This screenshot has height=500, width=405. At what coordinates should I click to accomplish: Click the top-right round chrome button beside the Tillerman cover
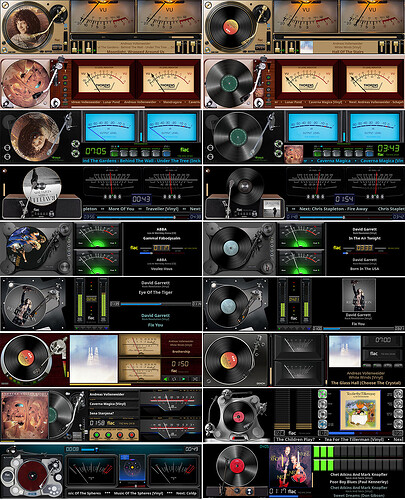tap(398, 394)
